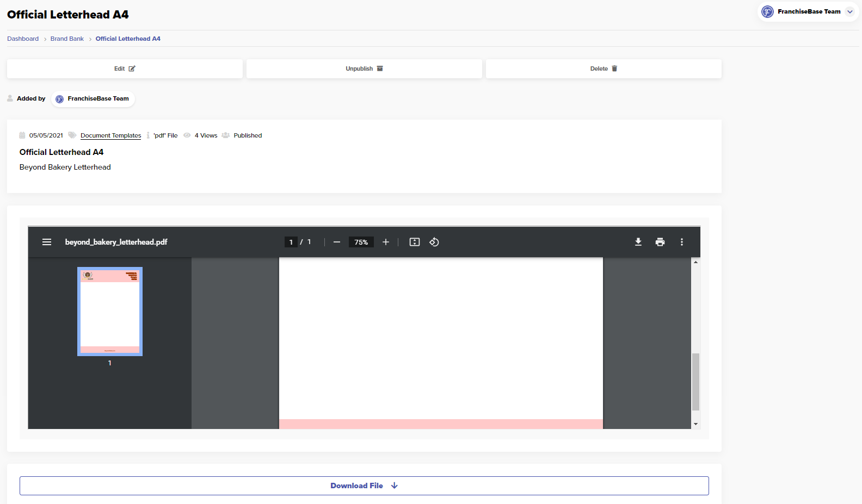Download PDF using the toolbar download icon
Image resolution: width=862 pixels, height=504 pixels.
click(638, 242)
